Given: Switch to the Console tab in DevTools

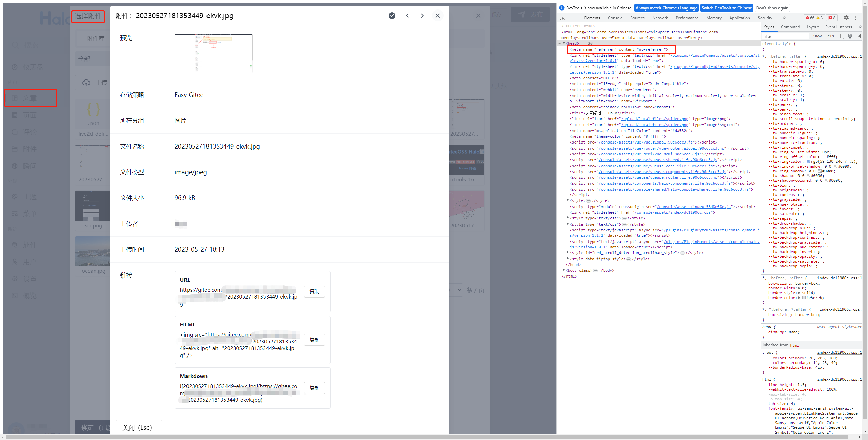Looking at the screenshot, I should 615,18.
